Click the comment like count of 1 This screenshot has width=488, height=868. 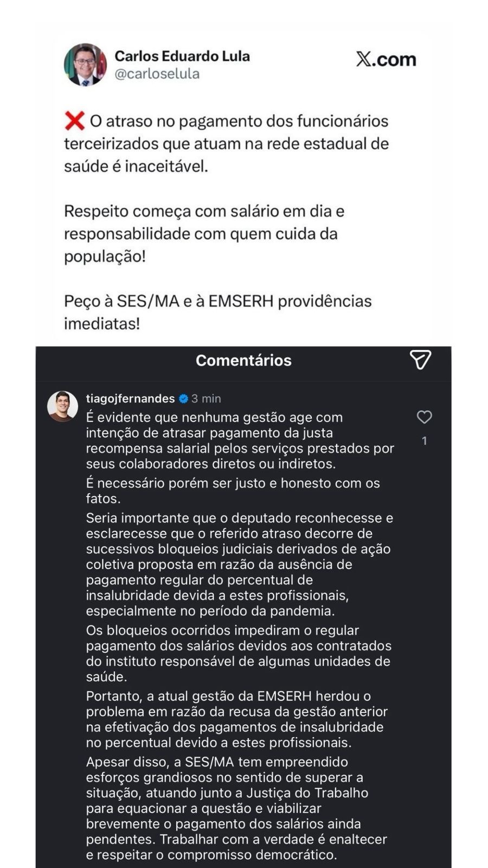(424, 441)
